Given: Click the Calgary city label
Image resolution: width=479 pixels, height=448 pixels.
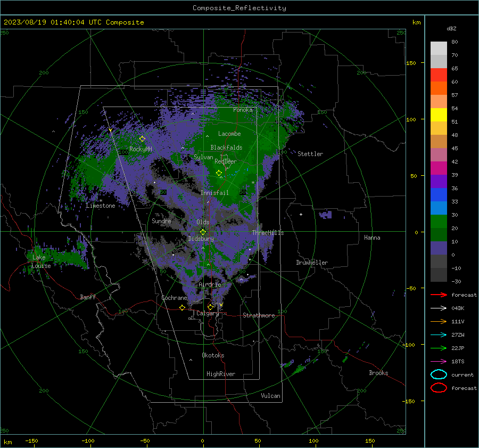Looking at the screenshot, I should (x=208, y=313).
